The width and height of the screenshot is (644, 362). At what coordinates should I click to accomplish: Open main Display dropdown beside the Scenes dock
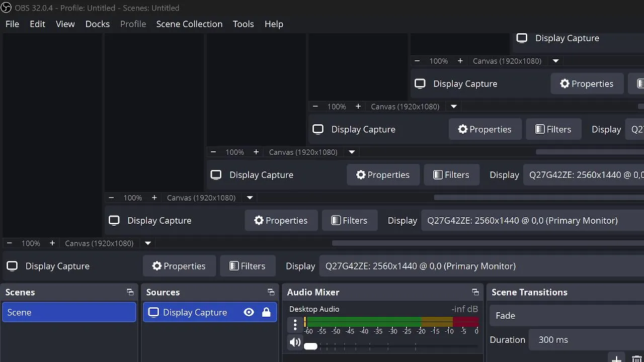pyautogui.click(x=481, y=266)
